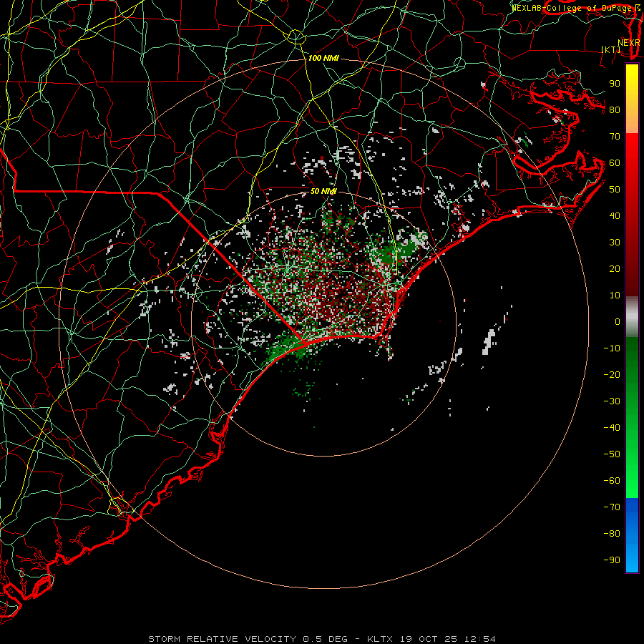Click the -50 knot scale label
This screenshot has width=644, height=644.
click(x=612, y=454)
